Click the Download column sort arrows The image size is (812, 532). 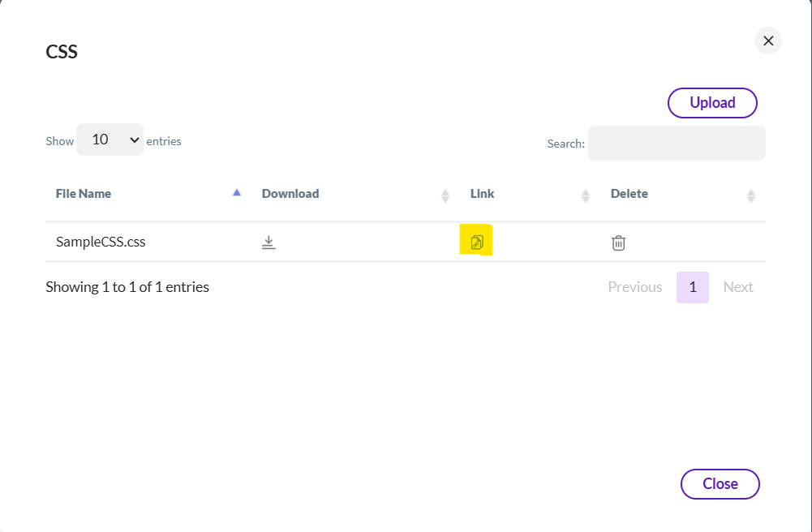click(445, 195)
